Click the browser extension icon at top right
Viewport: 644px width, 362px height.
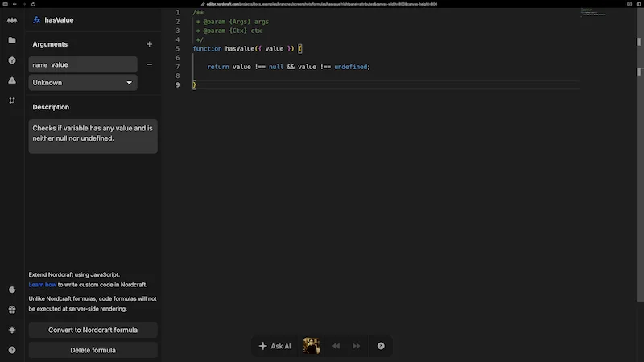coord(630,4)
